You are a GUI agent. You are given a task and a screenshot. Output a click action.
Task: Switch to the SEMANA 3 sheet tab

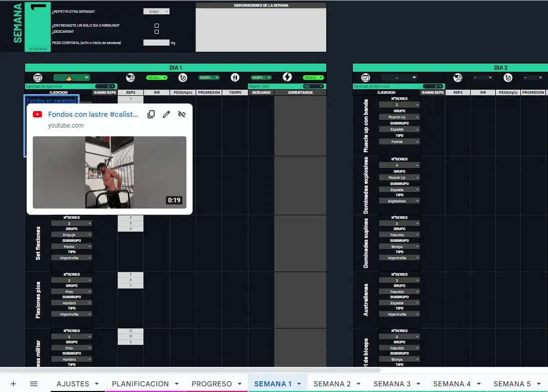(392, 384)
